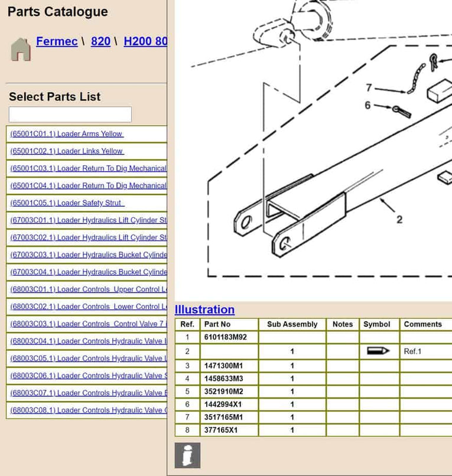Click the arrow symbol in Ref. 2 row

(x=377, y=351)
